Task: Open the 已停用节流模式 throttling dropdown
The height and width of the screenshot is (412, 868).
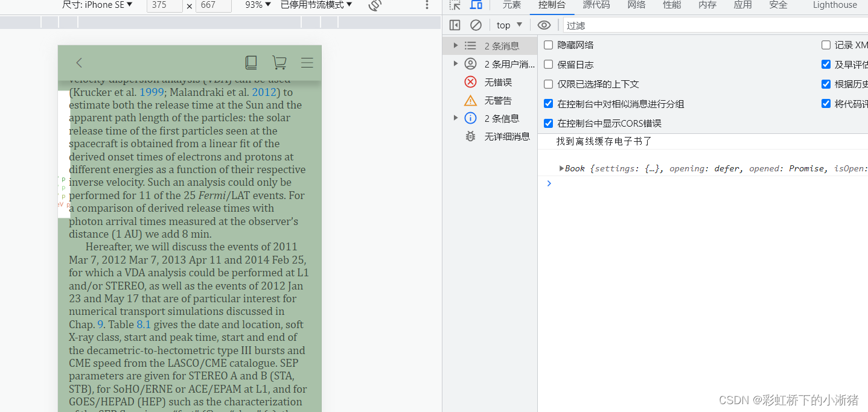Action: (x=316, y=5)
